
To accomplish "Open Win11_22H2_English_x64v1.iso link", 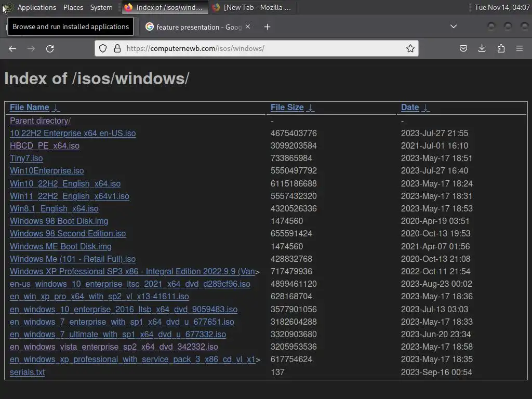I will coord(70,196).
